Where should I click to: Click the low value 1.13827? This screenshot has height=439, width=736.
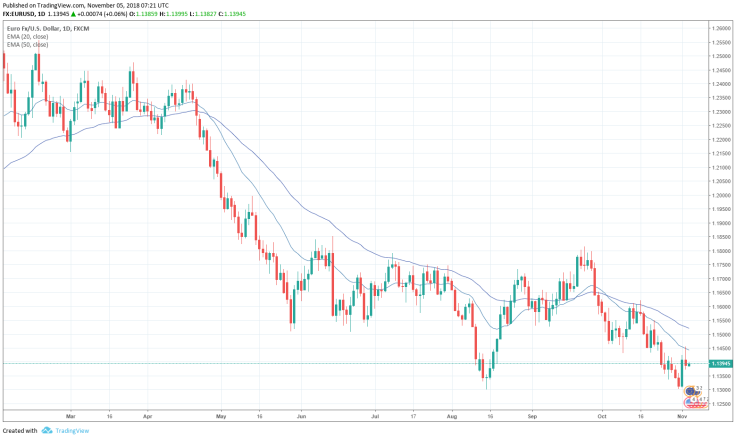pyautogui.click(x=206, y=14)
